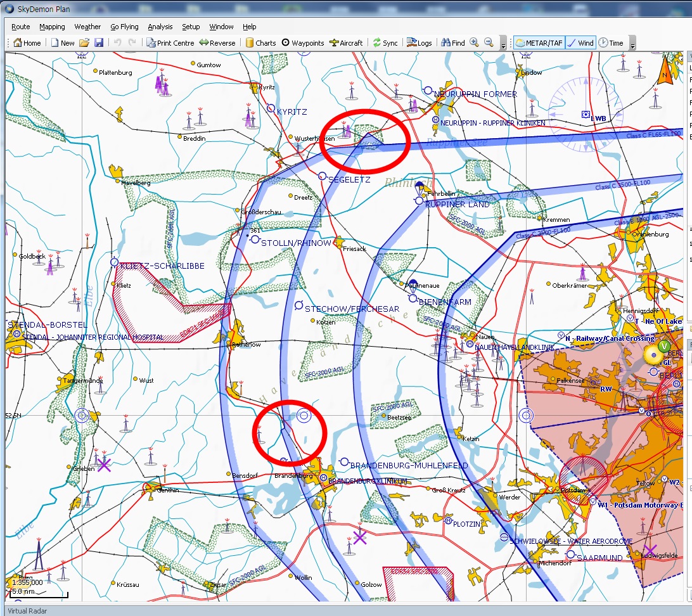Click the zoom out magnifier
The image size is (692, 616).
pos(489,43)
